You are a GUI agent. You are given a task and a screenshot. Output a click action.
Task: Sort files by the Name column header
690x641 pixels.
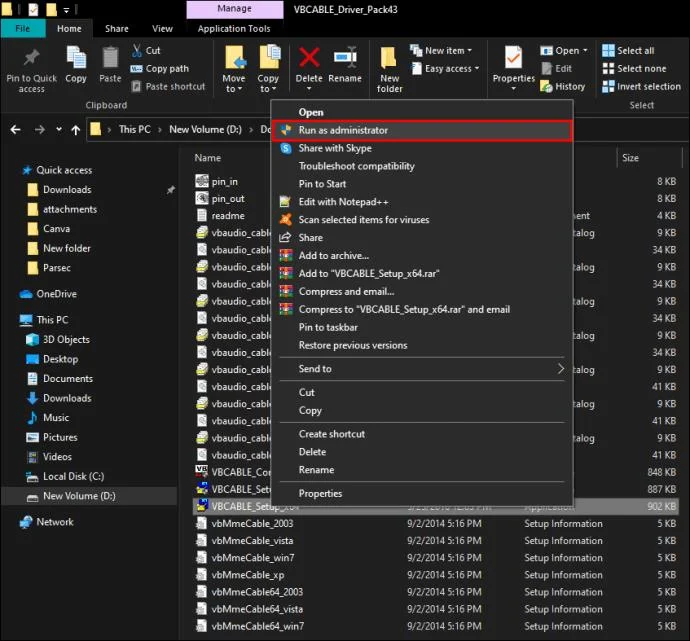(x=208, y=158)
